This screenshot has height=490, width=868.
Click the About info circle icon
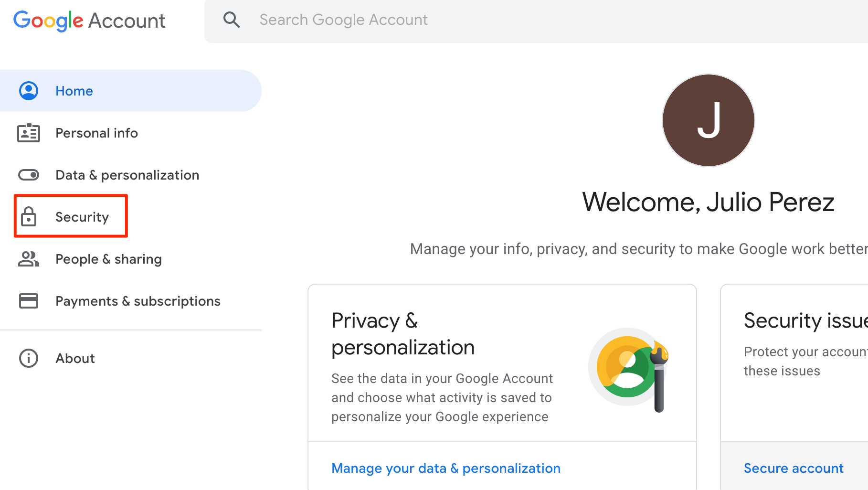pyautogui.click(x=29, y=358)
